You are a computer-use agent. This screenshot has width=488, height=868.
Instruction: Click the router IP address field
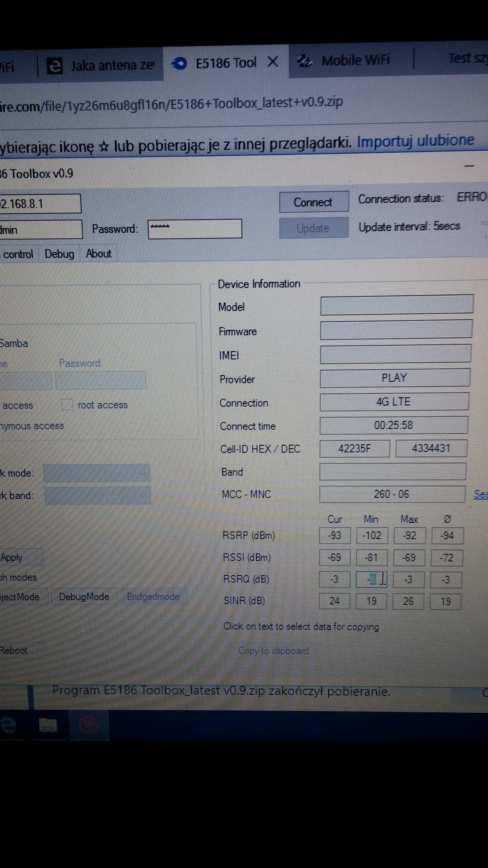pos(40,203)
